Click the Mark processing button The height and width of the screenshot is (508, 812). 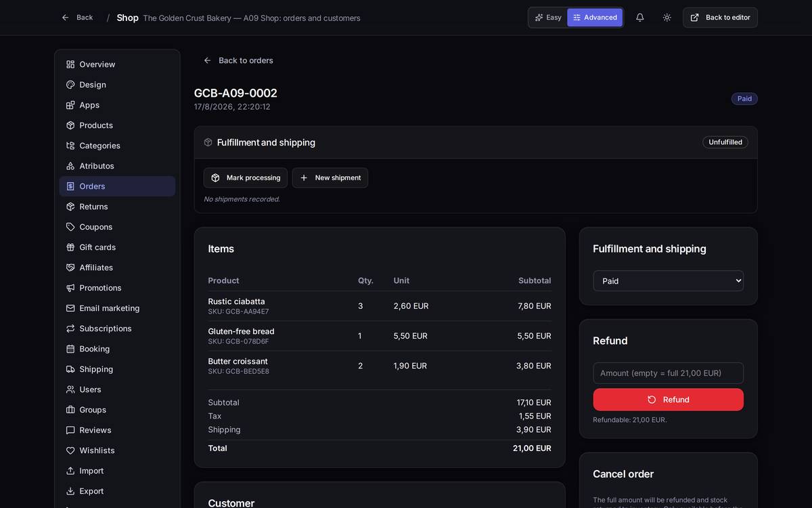246,178
